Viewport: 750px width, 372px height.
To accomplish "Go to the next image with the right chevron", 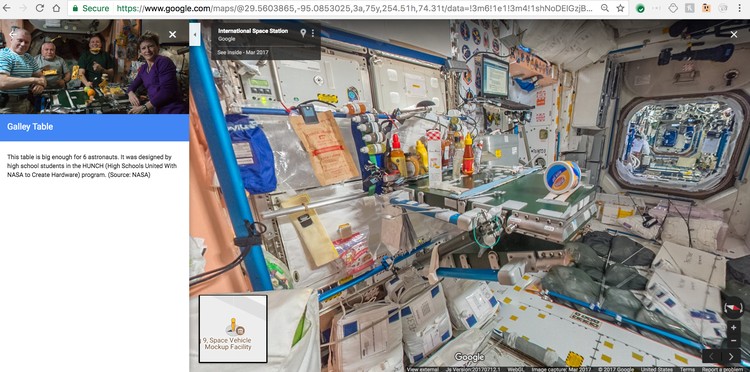I will [x=731, y=356].
